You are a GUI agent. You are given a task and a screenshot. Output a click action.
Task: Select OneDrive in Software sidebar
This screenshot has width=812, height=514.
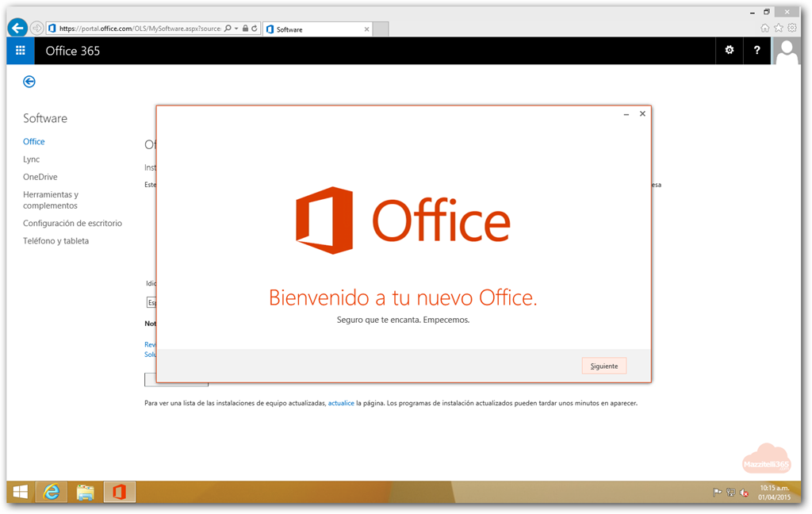pos(40,177)
